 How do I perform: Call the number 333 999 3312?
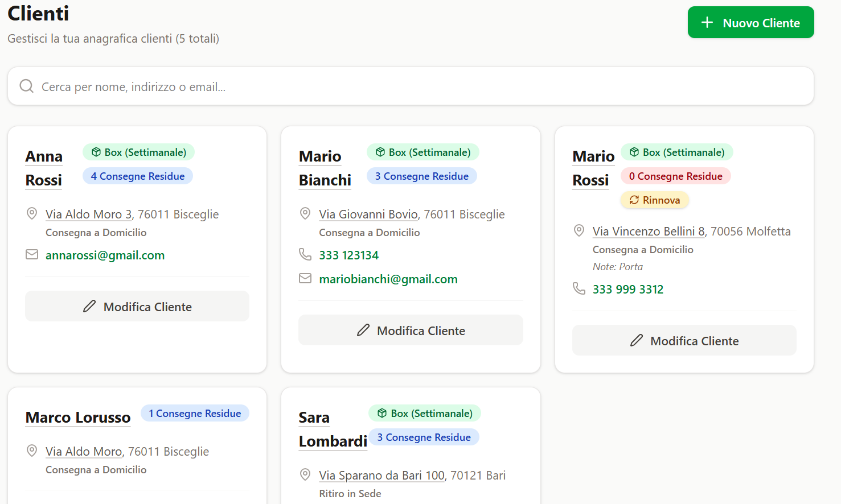click(x=627, y=289)
